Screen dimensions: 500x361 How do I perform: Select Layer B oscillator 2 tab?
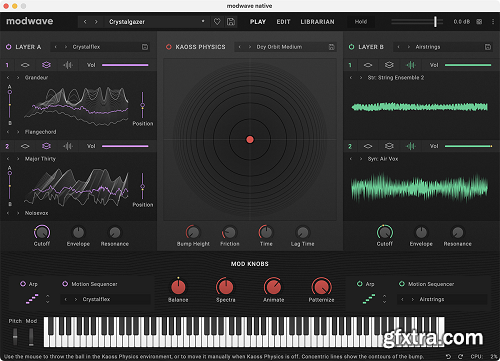[x=350, y=146]
